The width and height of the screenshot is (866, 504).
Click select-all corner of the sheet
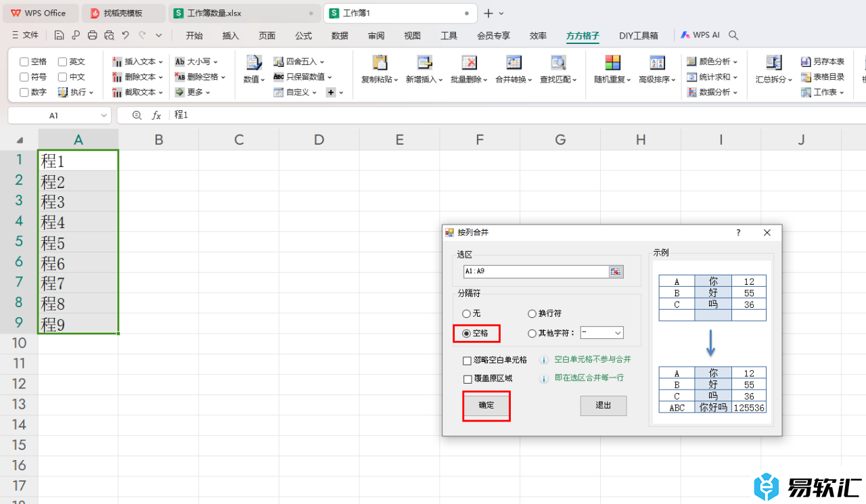[20, 140]
